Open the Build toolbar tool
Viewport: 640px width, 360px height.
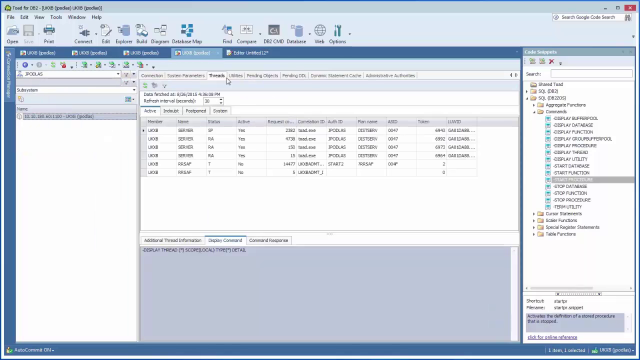tap(142, 34)
